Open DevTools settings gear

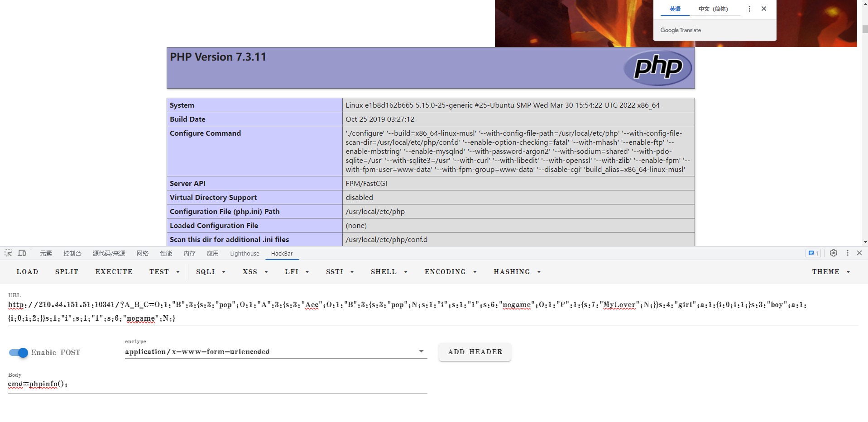tap(833, 253)
